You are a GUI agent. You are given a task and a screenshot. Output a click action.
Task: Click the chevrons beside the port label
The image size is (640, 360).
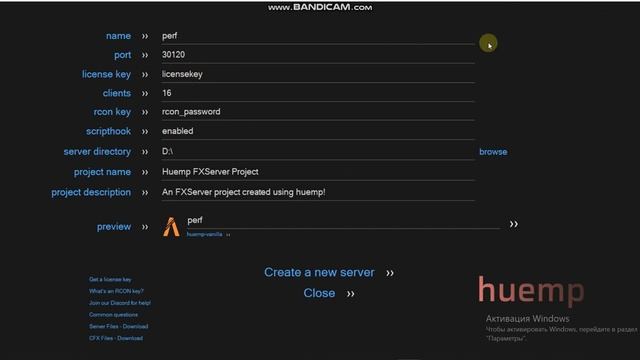pos(145,55)
